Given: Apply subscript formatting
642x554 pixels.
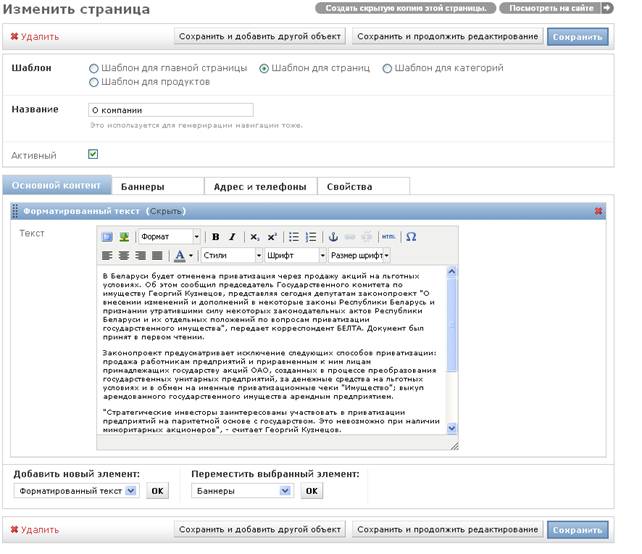Looking at the screenshot, I should tap(255, 237).
